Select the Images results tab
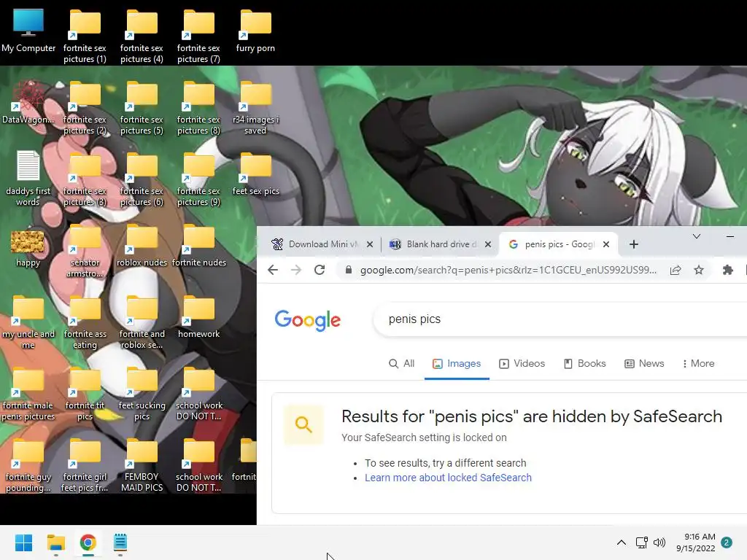Image resolution: width=747 pixels, height=560 pixels. tap(457, 363)
